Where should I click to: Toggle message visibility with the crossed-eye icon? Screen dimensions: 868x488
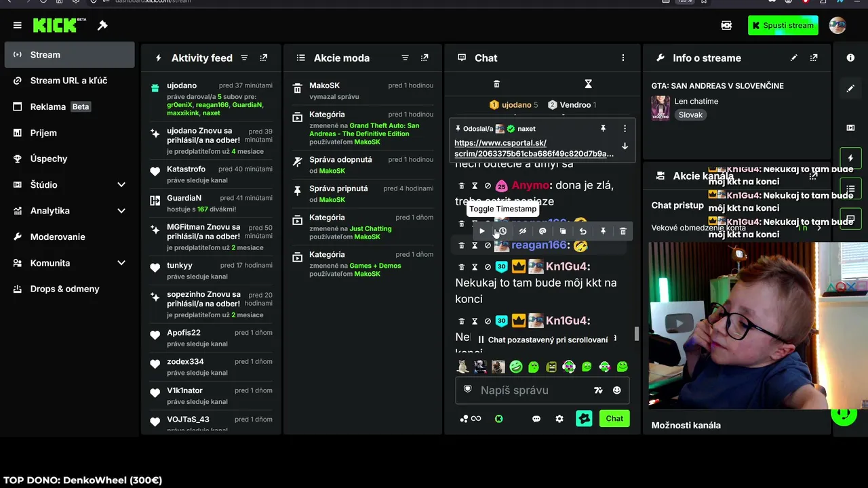tap(522, 231)
